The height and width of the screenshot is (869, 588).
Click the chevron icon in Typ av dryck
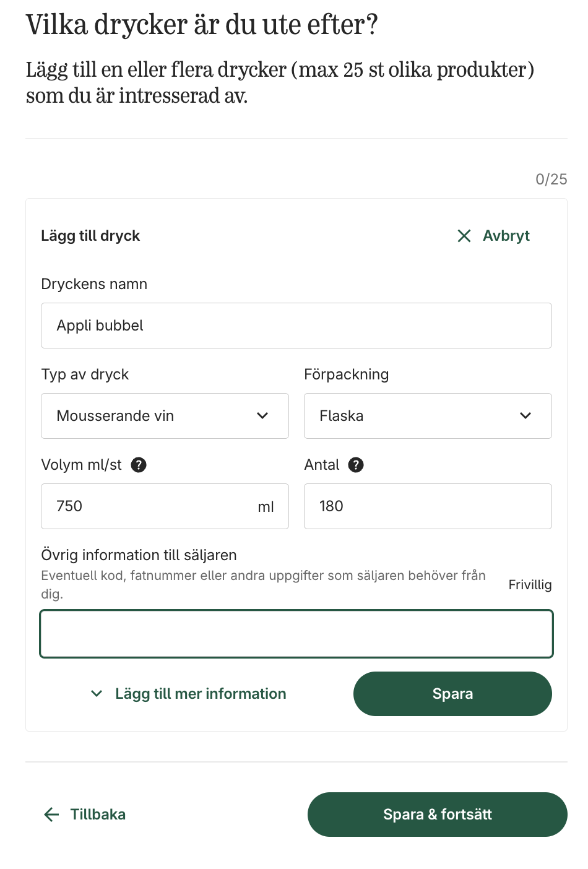coord(262,416)
